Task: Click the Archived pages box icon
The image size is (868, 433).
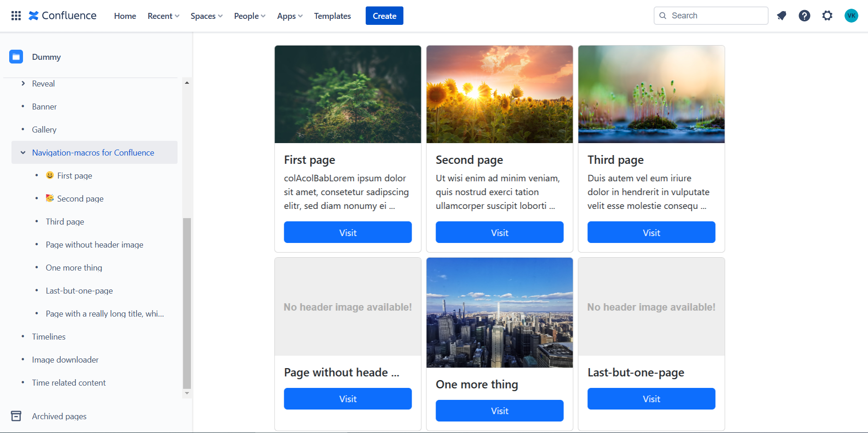Action: point(16,416)
